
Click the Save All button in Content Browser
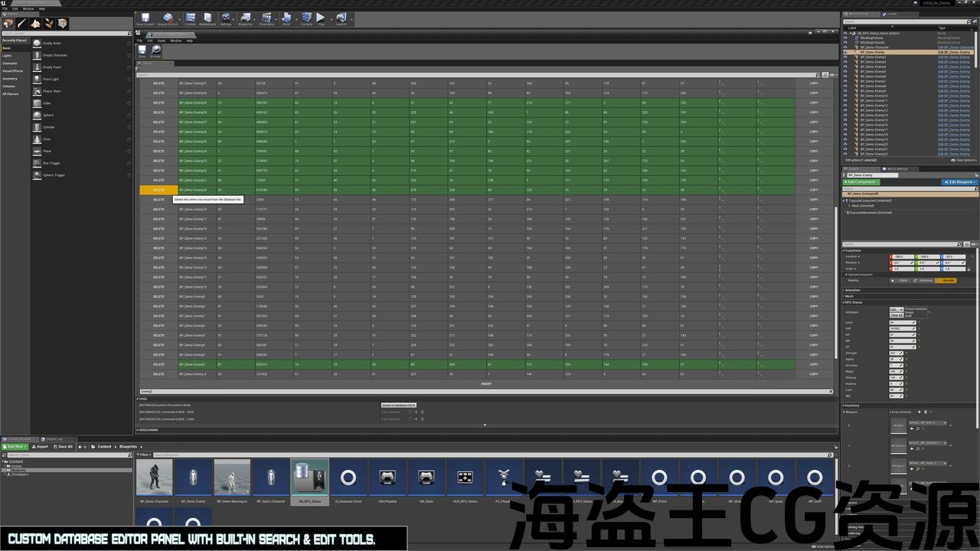[x=63, y=447]
